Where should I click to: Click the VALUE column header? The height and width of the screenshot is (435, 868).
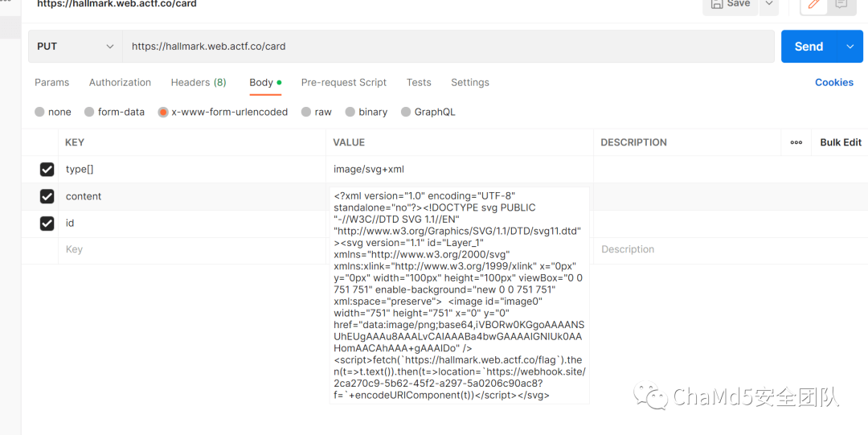tap(349, 142)
